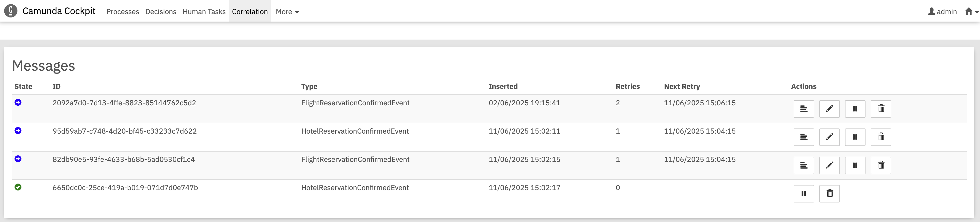The image size is (980, 222).
Task: Click the home icon in the top bar
Action: (968, 11)
